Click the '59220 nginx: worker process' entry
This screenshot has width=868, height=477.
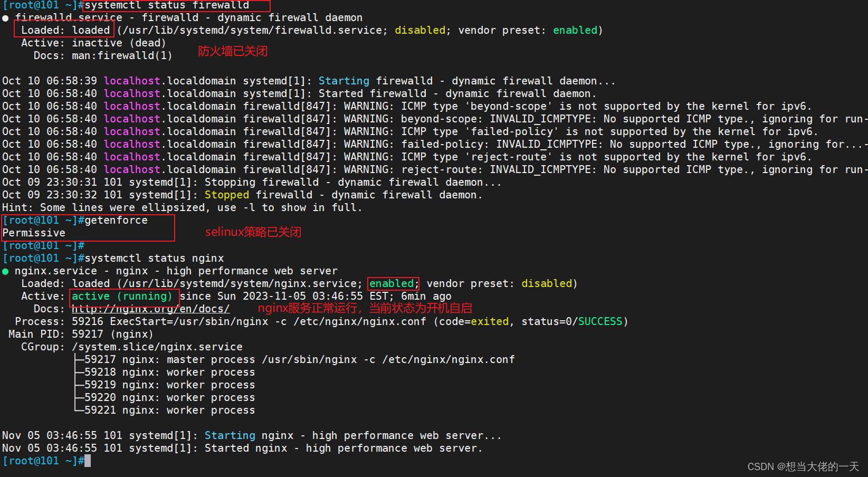[x=169, y=397]
